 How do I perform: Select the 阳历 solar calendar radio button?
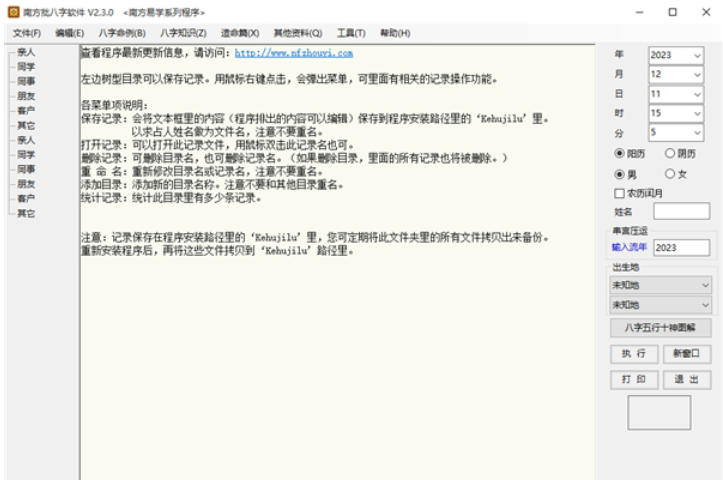tap(619, 153)
